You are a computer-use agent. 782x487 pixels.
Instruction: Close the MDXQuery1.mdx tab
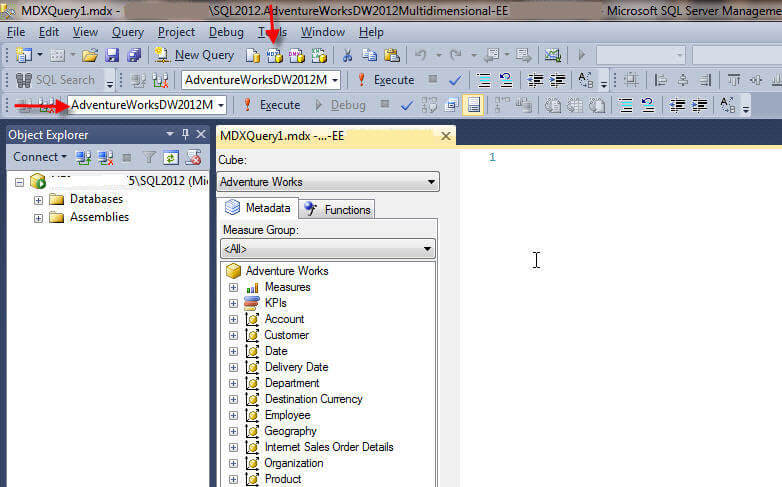pyautogui.click(x=446, y=136)
